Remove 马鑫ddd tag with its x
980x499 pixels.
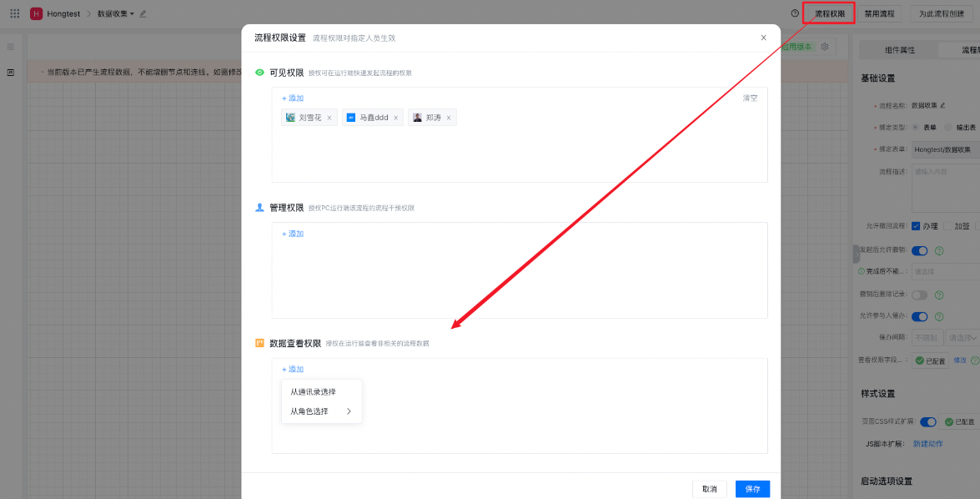click(x=395, y=118)
